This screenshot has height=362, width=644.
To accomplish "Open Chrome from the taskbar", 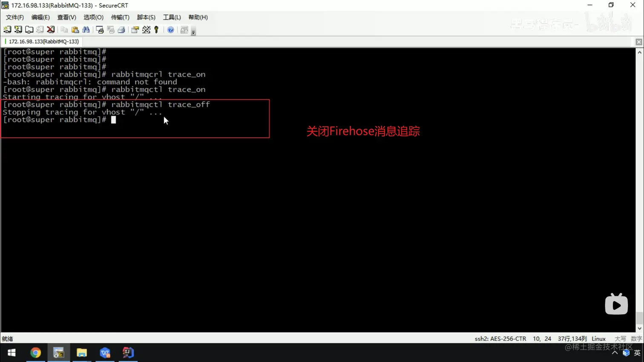I will [x=35, y=353].
